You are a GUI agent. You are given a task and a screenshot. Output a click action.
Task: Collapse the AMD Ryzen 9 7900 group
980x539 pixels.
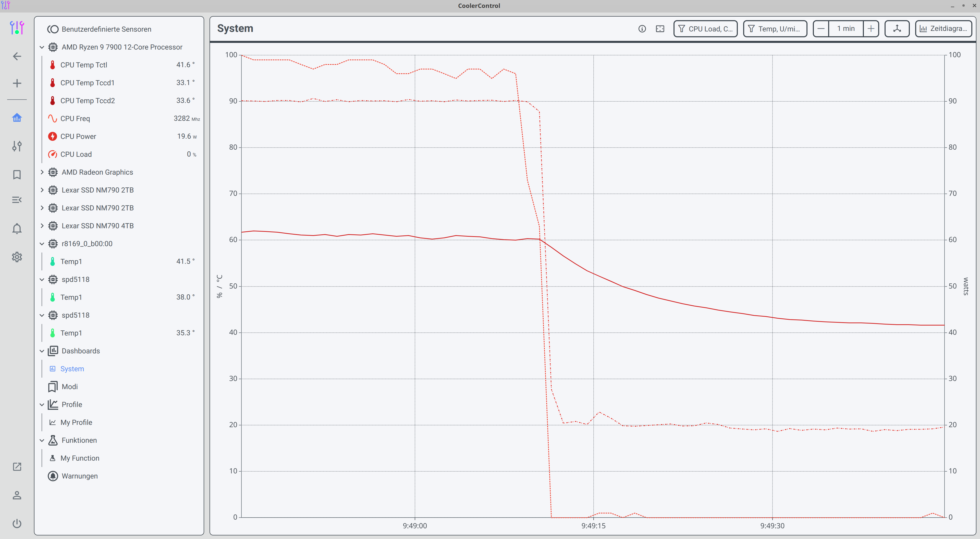(42, 47)
